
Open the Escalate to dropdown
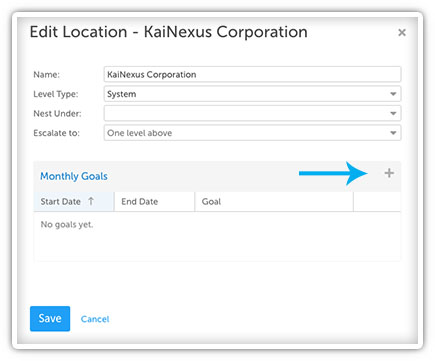coord(252,133)
